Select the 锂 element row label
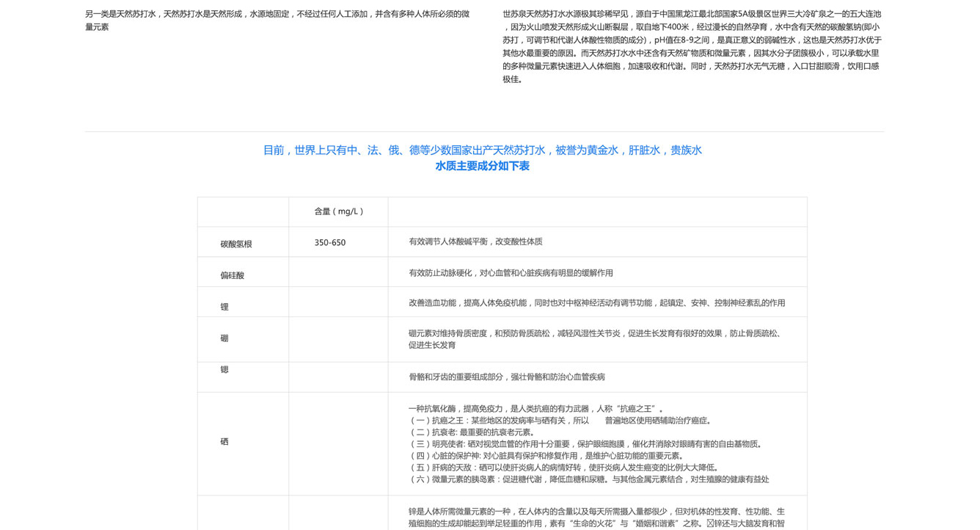The width and height of the screenshot is (980, 530). click(x=224, y=307)
